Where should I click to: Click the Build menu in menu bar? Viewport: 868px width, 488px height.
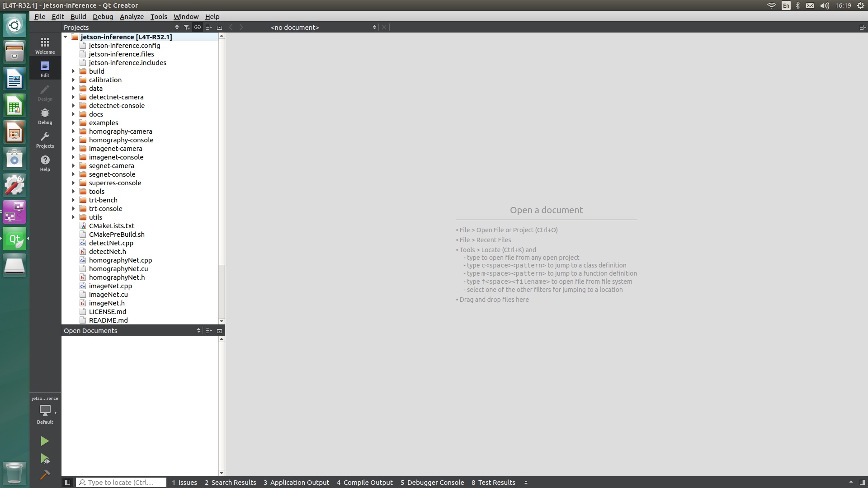tap(78, 16)
